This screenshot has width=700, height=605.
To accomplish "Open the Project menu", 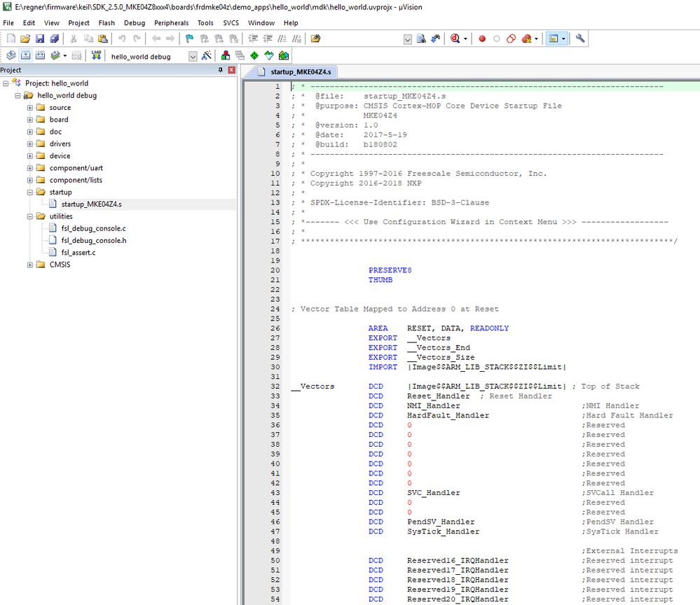I will coord(78,22).
